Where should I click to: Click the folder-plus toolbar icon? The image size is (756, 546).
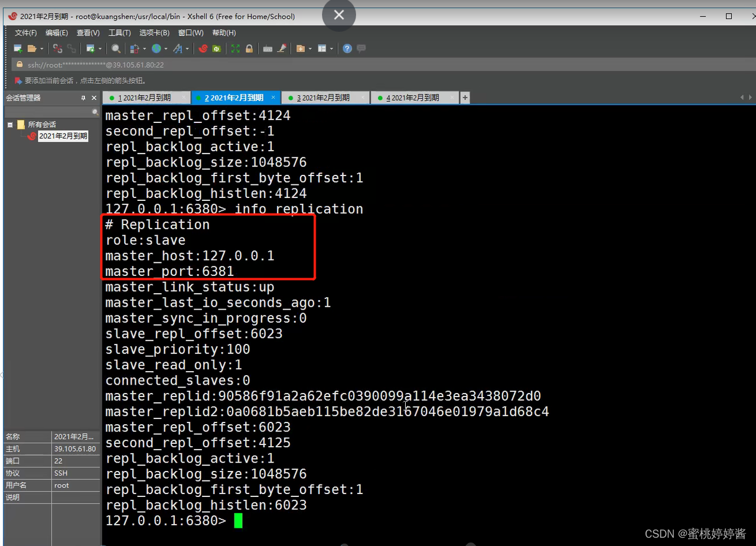click(x=301, y=48)
